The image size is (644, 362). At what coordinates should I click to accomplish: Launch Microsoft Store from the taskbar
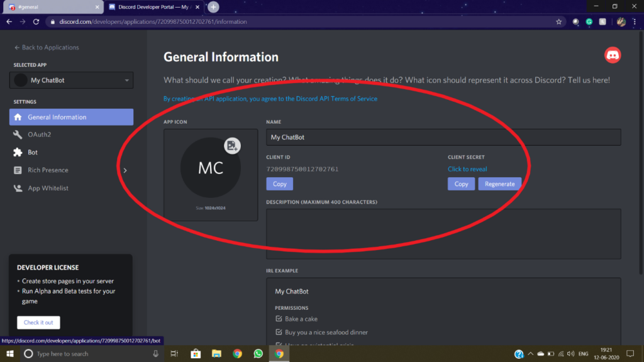pos(196,353)
